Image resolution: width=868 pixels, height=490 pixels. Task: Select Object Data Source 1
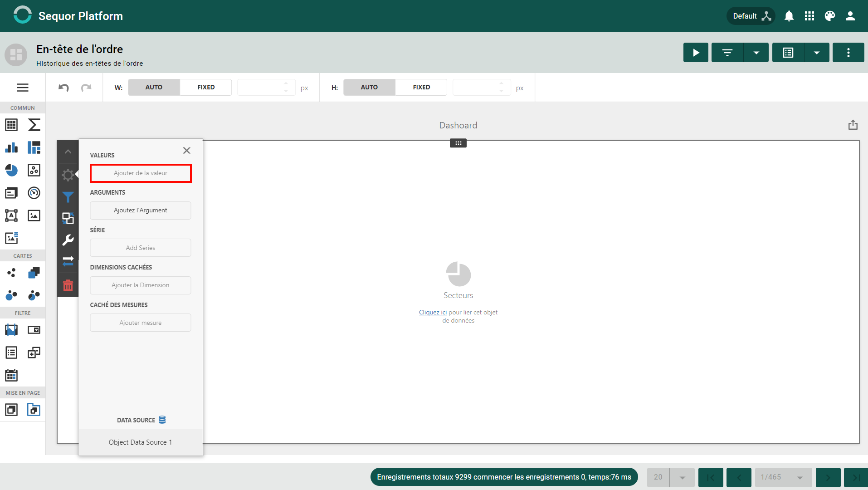click(x=141, y=442)
